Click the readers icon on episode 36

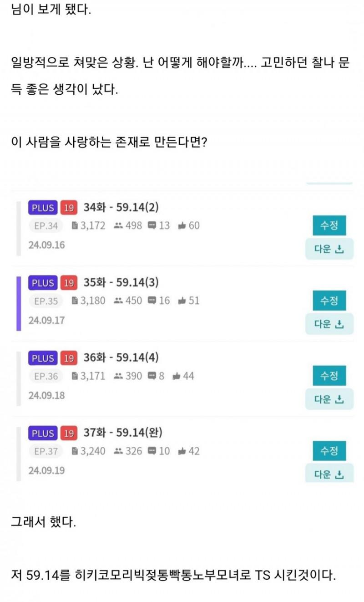118,376
